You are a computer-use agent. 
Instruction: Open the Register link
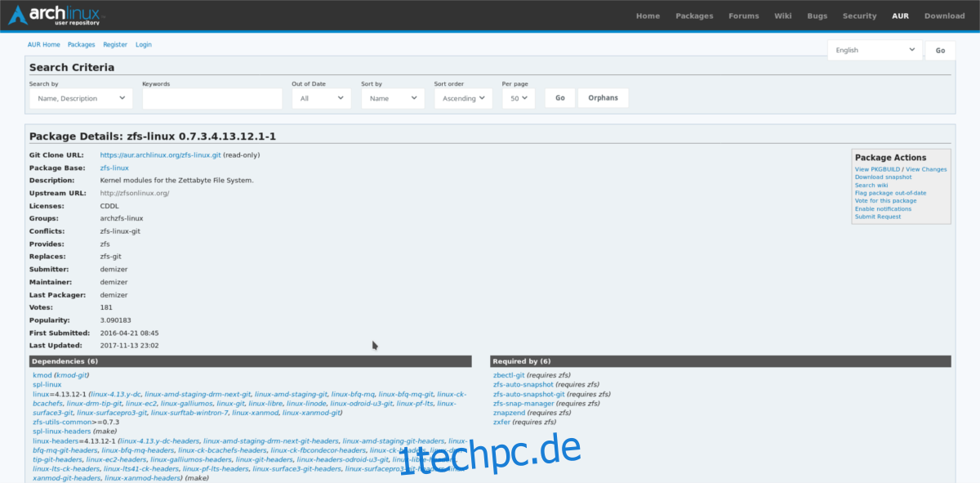(115, 44)
